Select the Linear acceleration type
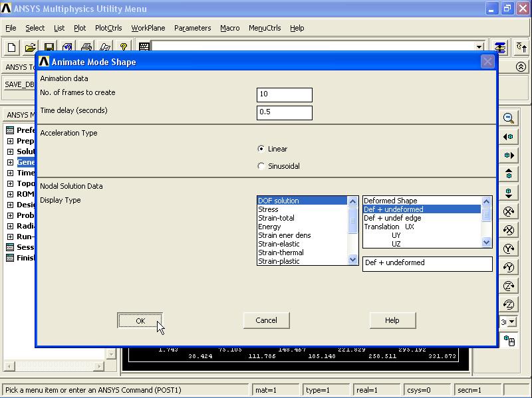 (x=261, y=149)
